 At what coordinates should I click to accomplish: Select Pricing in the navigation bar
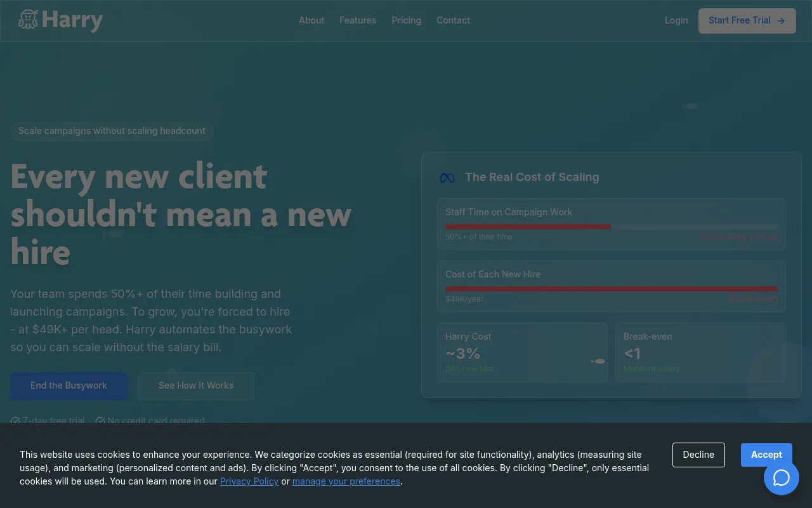click(x=407, y=20)
